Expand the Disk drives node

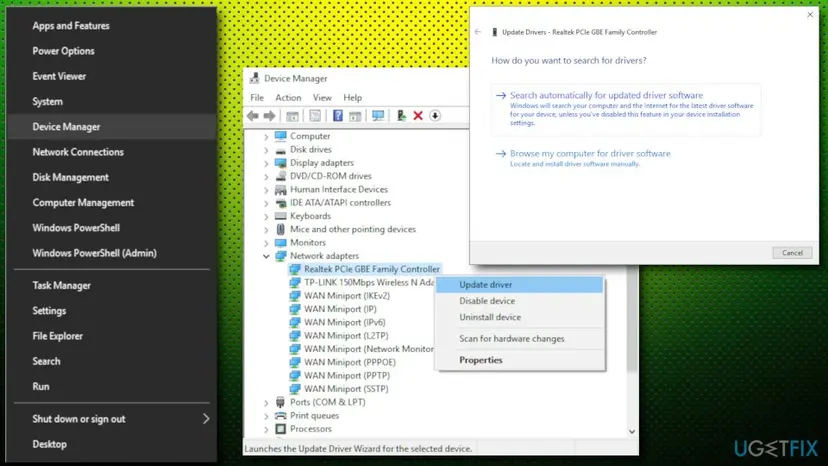pos(266,150)
